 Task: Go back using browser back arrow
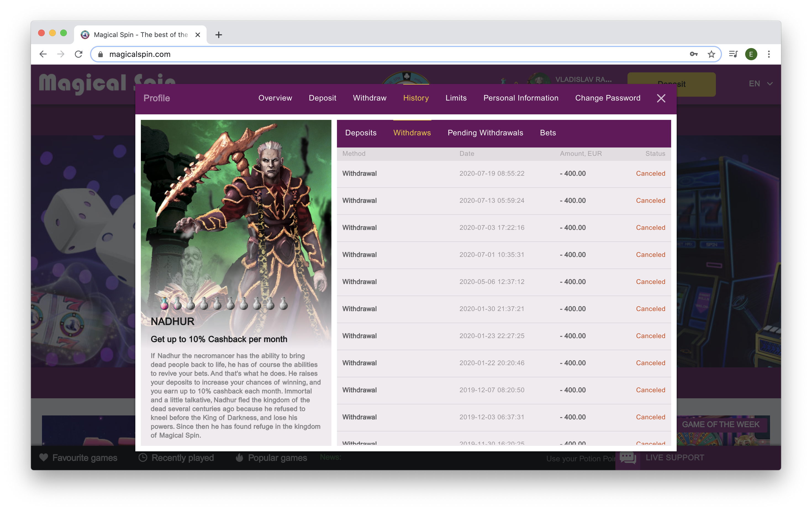pyautogui.click(x=43, y=54)
